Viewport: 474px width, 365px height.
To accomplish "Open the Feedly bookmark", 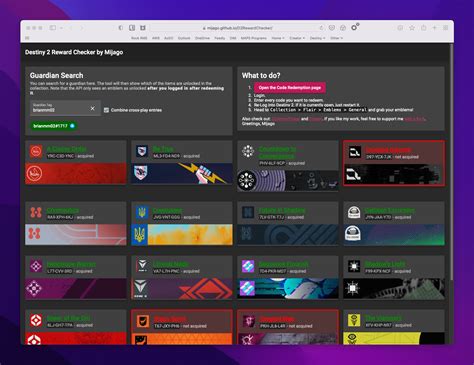I will (219, 38).
